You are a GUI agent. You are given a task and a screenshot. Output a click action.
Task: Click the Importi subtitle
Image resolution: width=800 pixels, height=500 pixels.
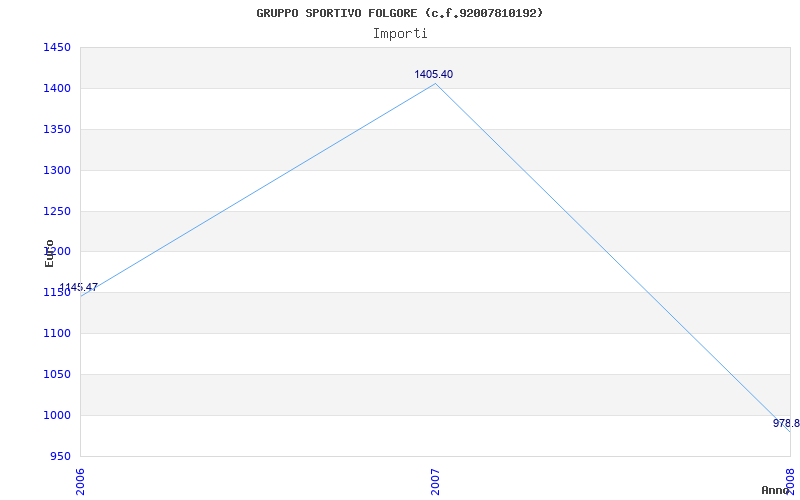[x=399, y=34]
